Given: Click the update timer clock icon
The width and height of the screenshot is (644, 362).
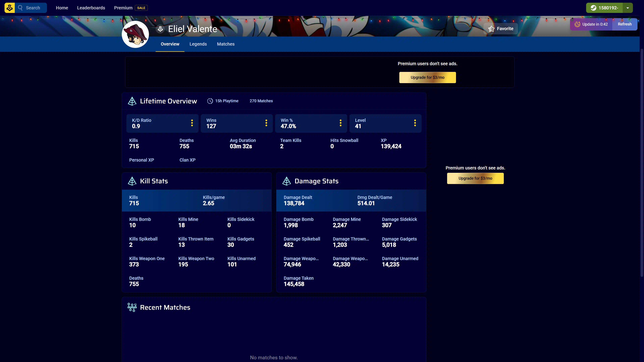Looking at the screenshot, I should click(x=577, y=24).
